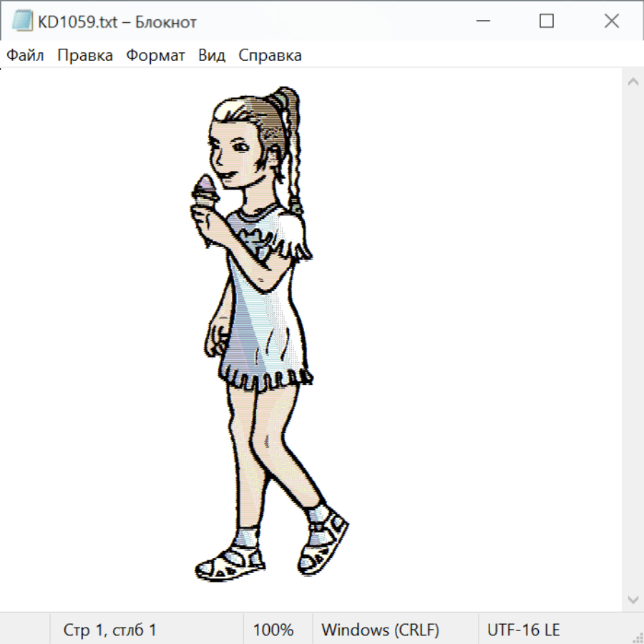Click the 100% zoom level indicator

(x=273, y=630)
